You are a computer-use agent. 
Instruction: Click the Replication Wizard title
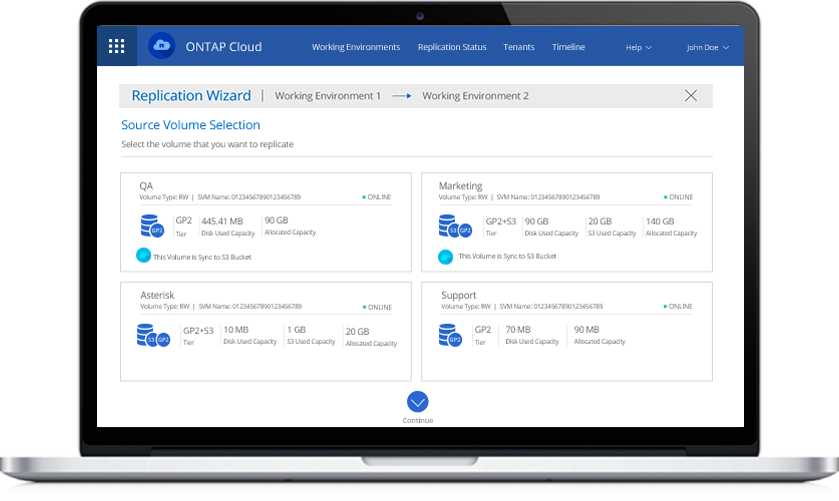(191, 96)
